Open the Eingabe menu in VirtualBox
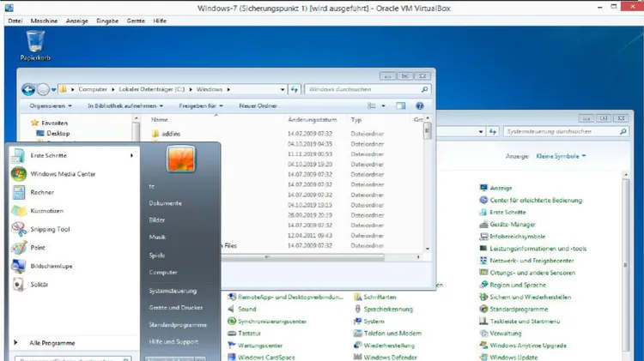The height and width of the screenshot is (361, 644). click(x=107, y=21)
